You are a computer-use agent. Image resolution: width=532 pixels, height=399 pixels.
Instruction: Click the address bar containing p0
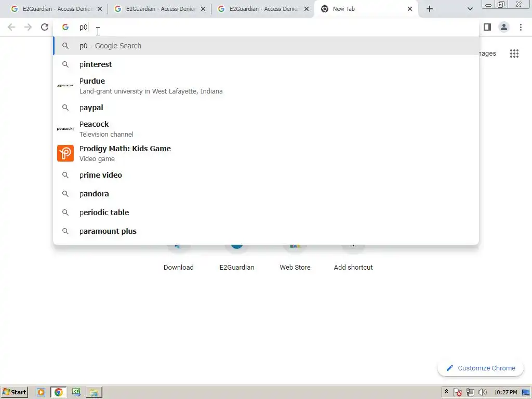tap(266, 27)
